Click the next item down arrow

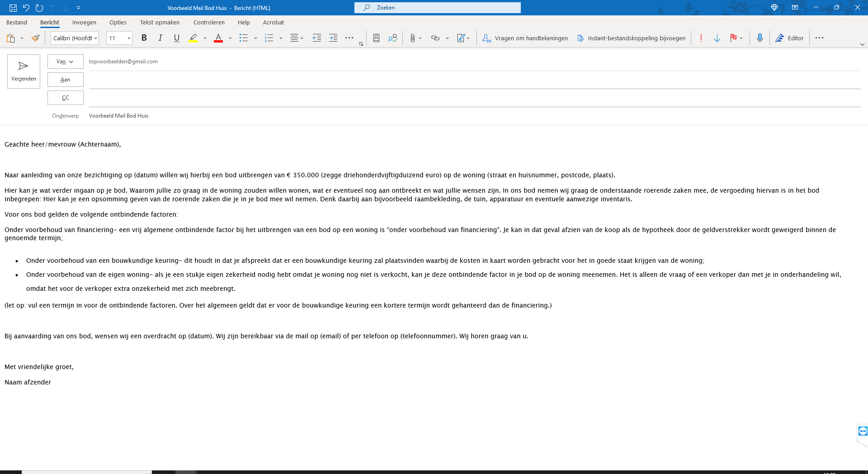tap(66, 8)
